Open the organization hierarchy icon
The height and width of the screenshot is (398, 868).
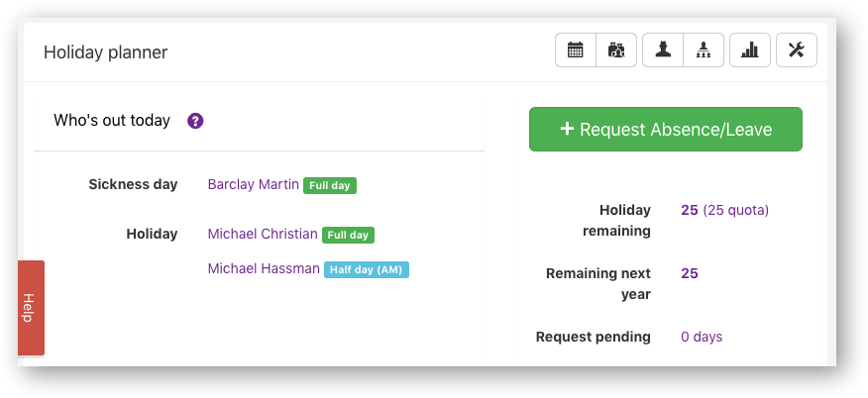[704, 50]
